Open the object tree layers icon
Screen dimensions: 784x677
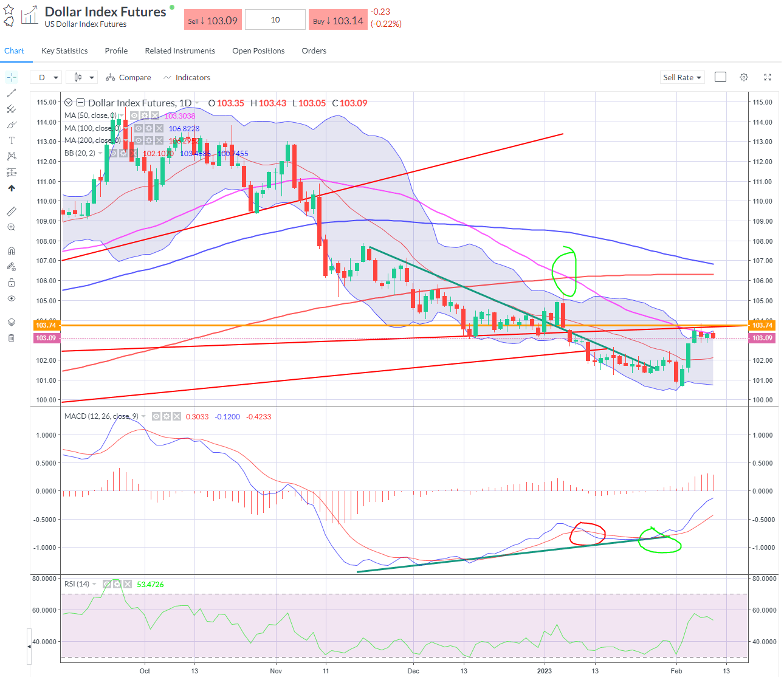point(12,322)
